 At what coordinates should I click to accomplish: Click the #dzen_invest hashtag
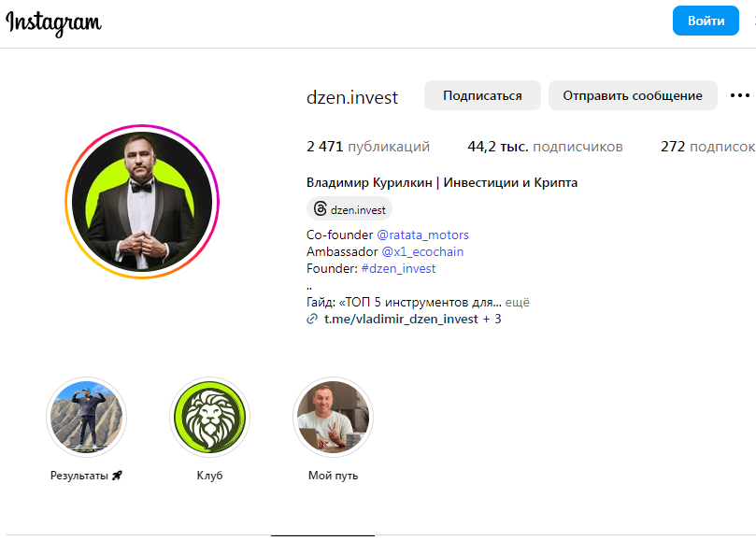pyautogui.click(x=398, y=268)
